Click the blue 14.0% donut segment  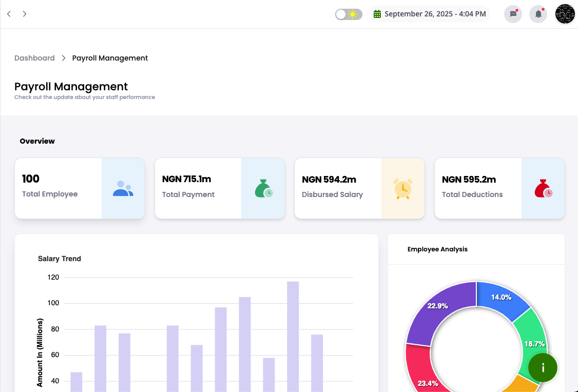pos(502,297)
